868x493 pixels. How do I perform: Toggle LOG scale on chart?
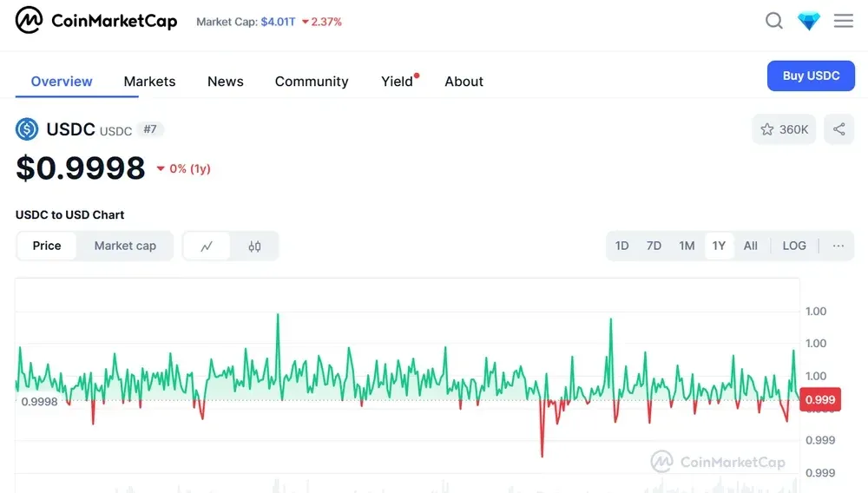click(x=794, y=246)
